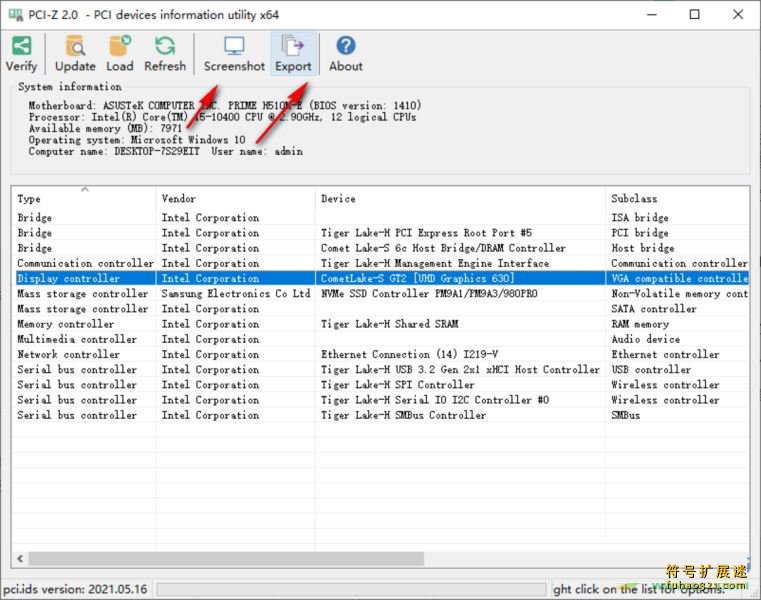The width and height of the screenshot is (761, 600).
Task: Minimize the PCI-Z window
Action: [x=652, y=15]
